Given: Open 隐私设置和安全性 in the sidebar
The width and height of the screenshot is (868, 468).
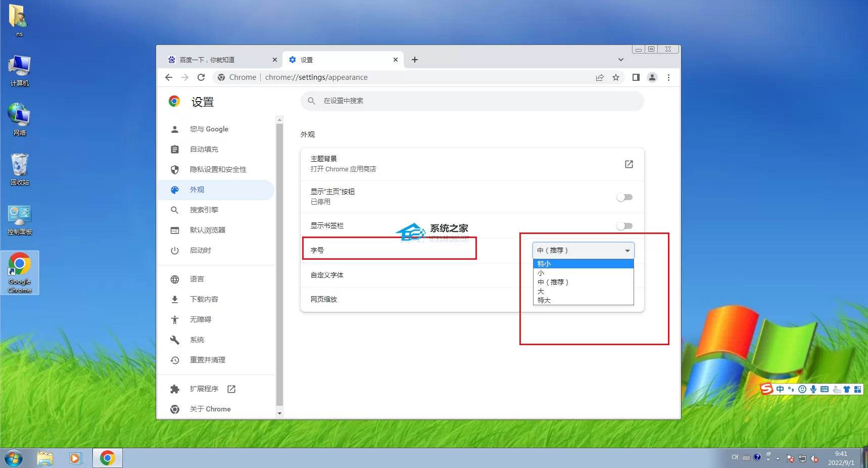Looking at the screenshot, I should coord(218,169).
